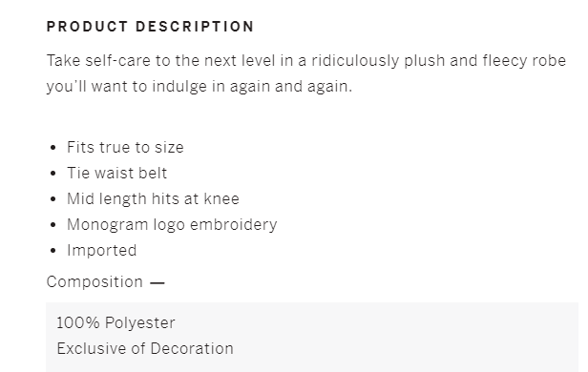The width and height of the screenshot is (588, 372).
Task: Click the '100% Polyester' composition line
Action: click(x=115, y=323)
